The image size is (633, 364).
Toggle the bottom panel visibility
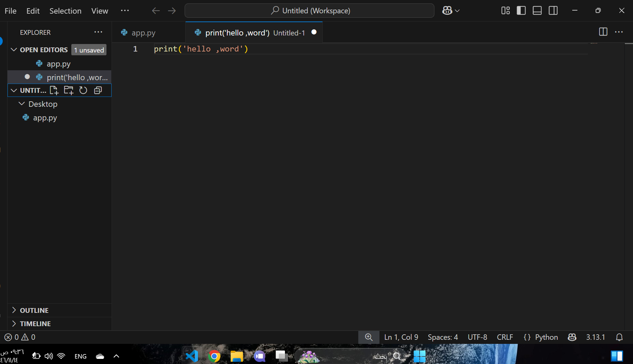(537, 11)
